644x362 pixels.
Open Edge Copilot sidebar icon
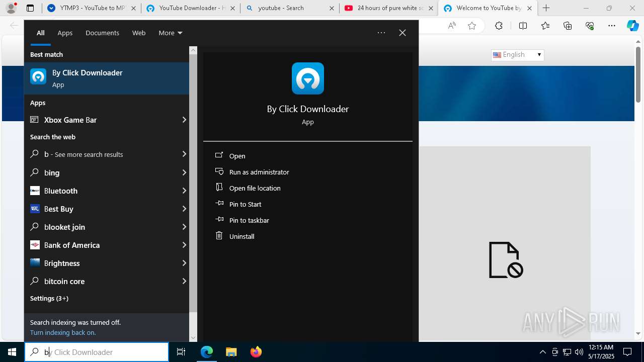(632, 26)
